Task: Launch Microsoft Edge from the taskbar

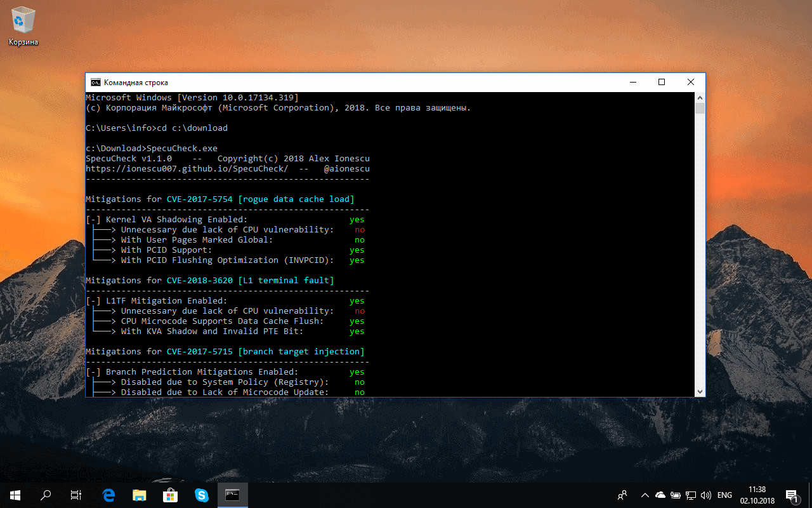Action: click(108, 495)
